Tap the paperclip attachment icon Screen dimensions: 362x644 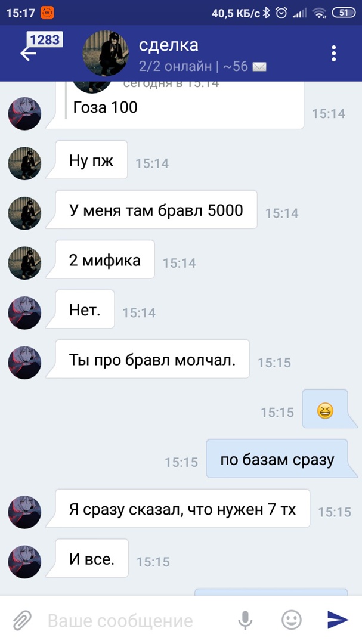pyautogui.click(x=22, y=620)
